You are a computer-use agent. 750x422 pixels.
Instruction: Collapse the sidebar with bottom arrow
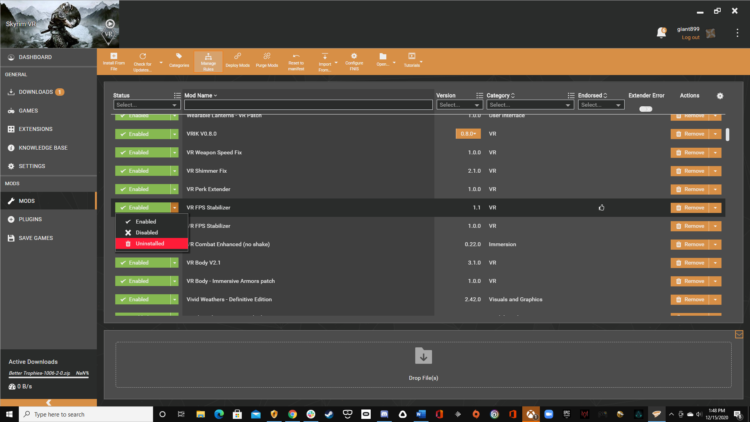(x=48, y=402)
